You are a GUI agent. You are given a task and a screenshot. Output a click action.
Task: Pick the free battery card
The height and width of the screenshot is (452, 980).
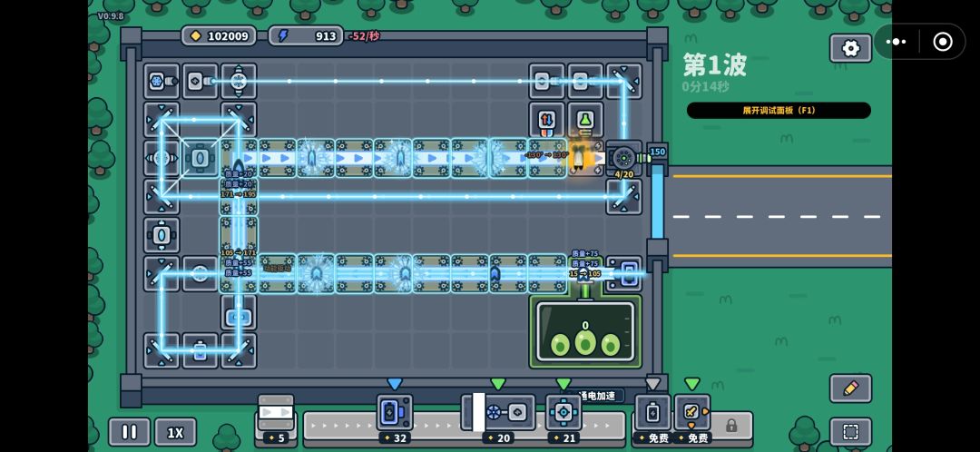(652, 418)
